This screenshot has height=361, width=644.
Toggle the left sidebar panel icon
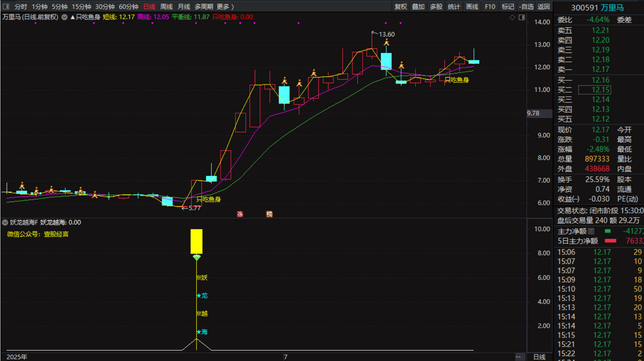(x=6, y=7)
